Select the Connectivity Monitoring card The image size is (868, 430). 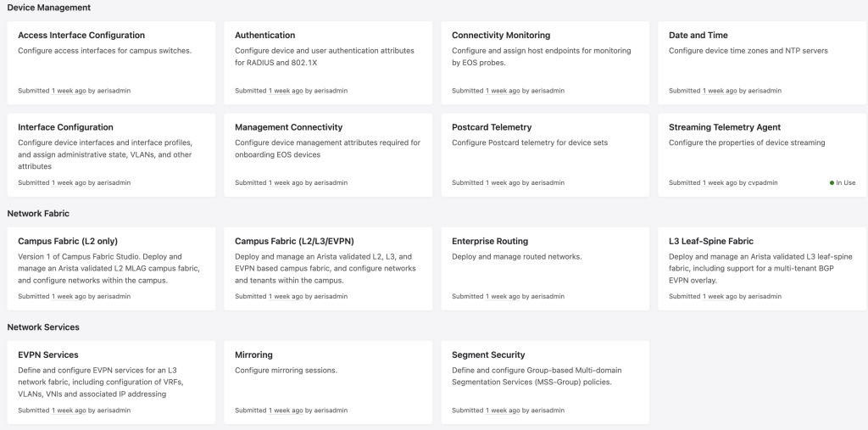[545, 63]
